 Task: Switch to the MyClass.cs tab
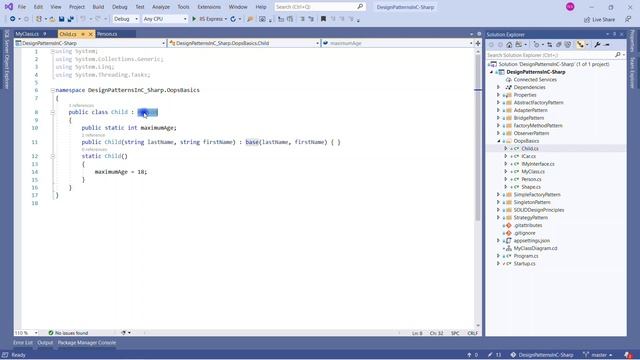click(x=27, y=34)
